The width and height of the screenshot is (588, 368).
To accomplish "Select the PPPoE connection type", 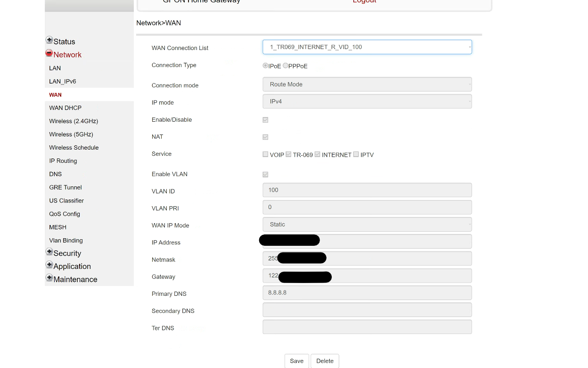I will 286,66.
